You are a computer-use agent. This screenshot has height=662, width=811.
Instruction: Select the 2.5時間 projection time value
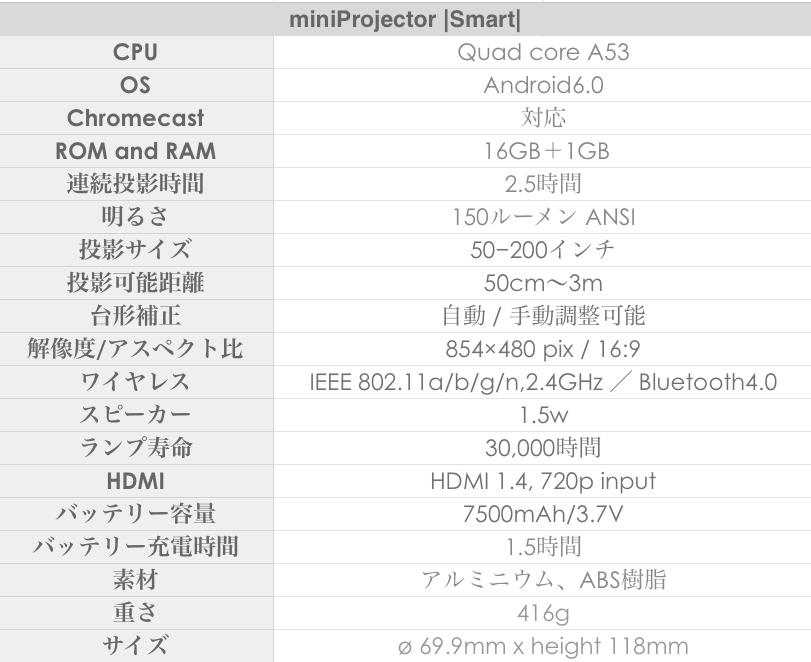point(543,184)
